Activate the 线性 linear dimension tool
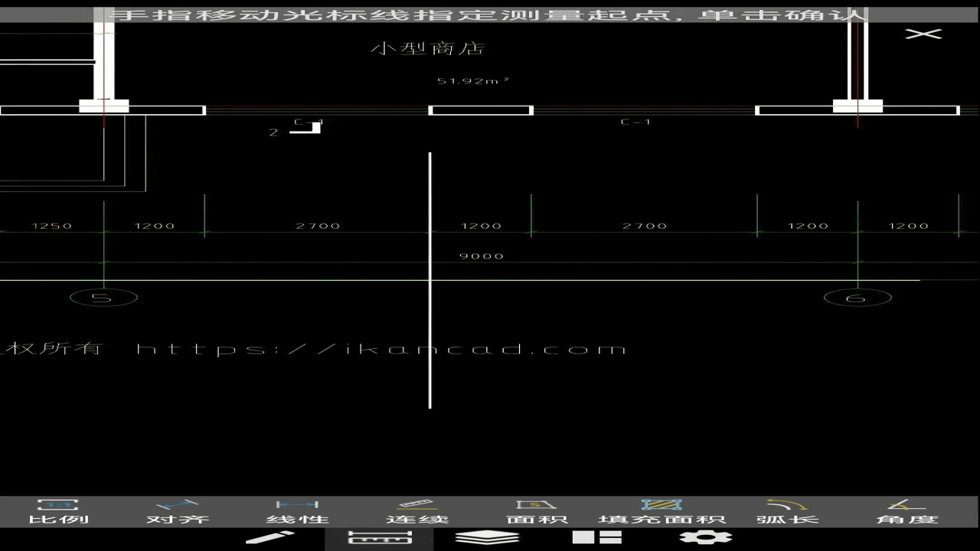Viewport: 980px width, 551px height. (x=297, y=511)
